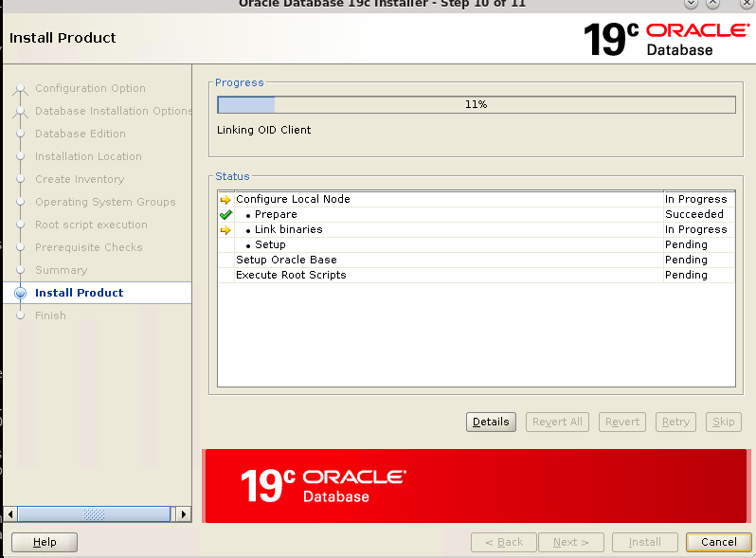Click the left arrow of sidebar scrollbar
The height and width of the screenshot is (558, 756).
[x=10, y=514]
